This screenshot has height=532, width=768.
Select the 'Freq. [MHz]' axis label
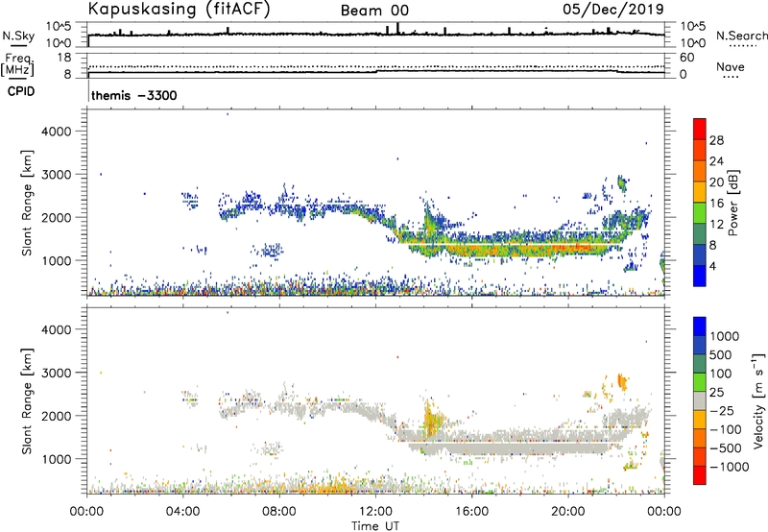coord(18,64)
